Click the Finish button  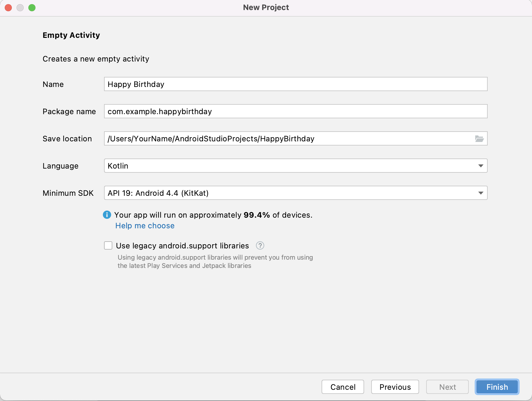497,387
